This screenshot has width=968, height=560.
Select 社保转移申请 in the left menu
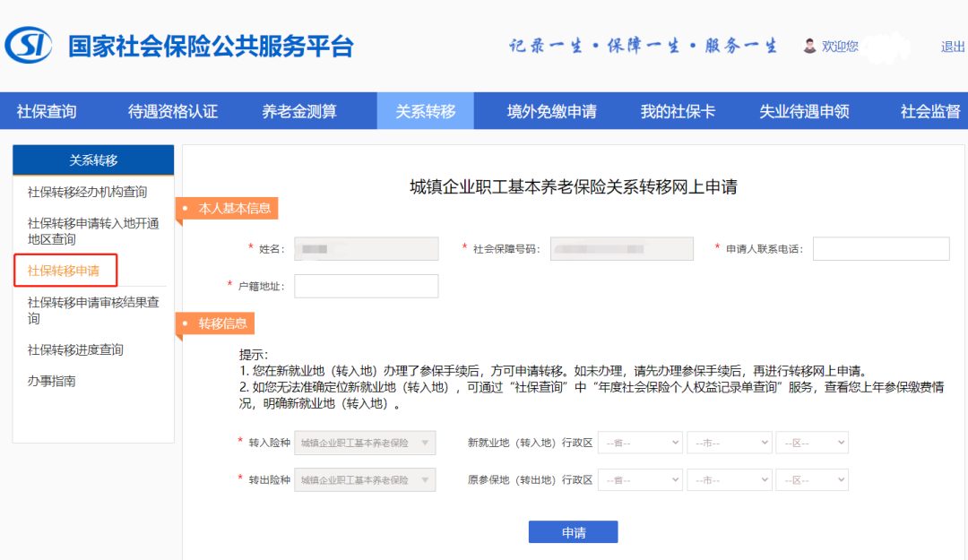[64, 271]
